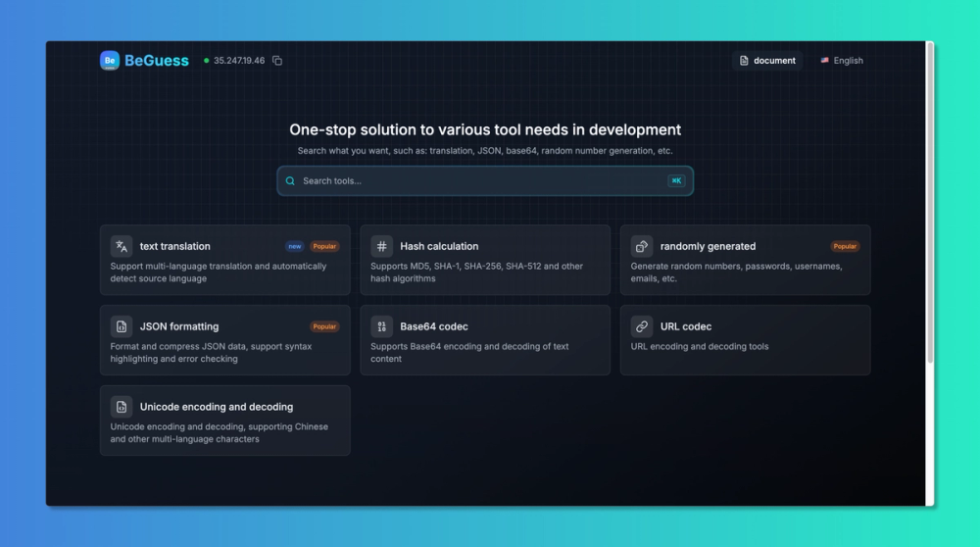This screenshot has width=980, height=547.
Task: Open the document button
Action: point(767,61)
